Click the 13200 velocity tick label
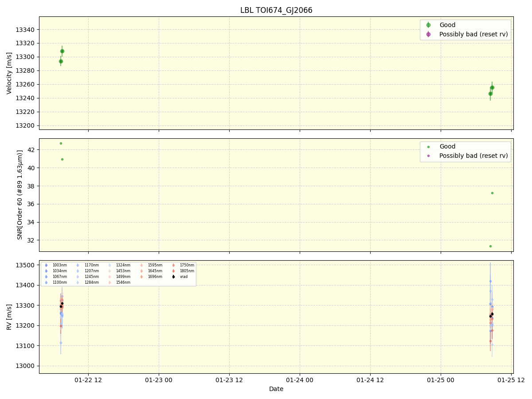Image resolution: width=532 pixels, height=399 pixels. (26, 125)
